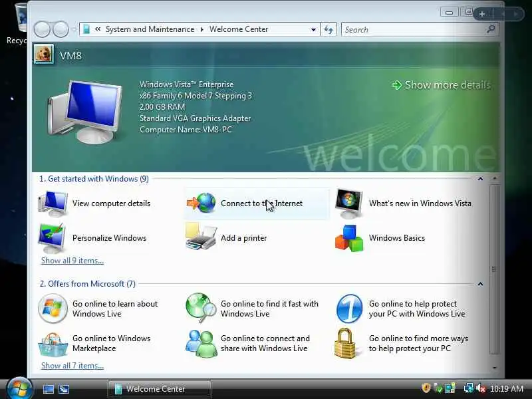Click the Windows Live OneCare number one icon
The height and width of the screenshot is (399, 532).
[350, 309]
